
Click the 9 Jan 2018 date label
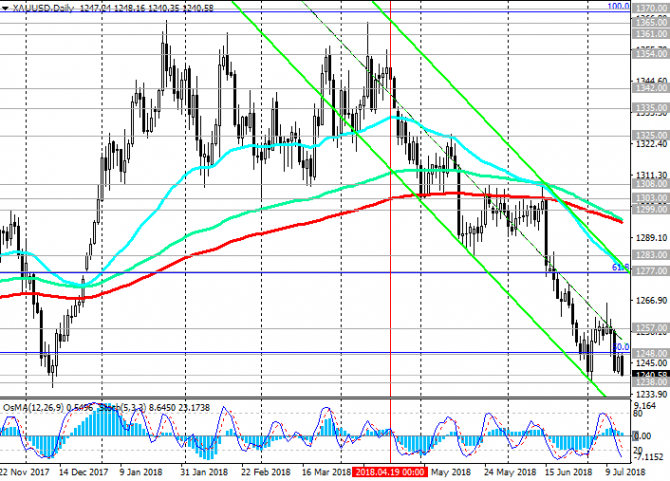point(141,472)
